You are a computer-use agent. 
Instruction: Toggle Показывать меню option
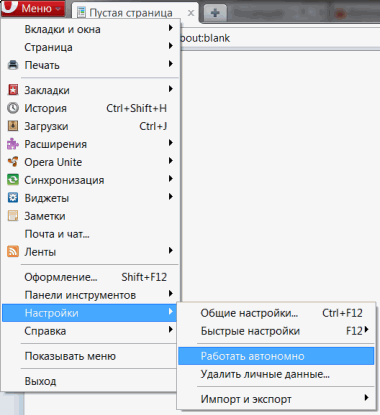tap(89, 356)
